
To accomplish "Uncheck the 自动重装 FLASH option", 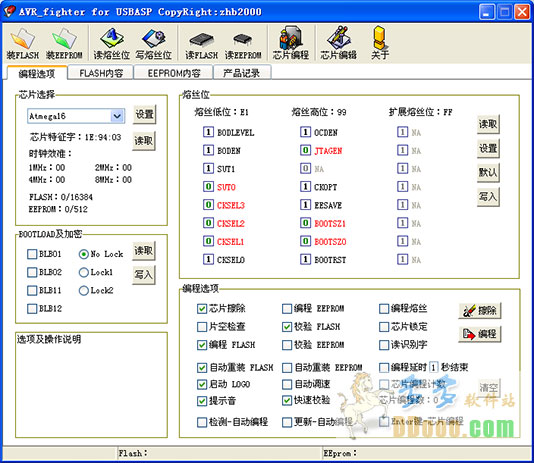I will point(202,368).
